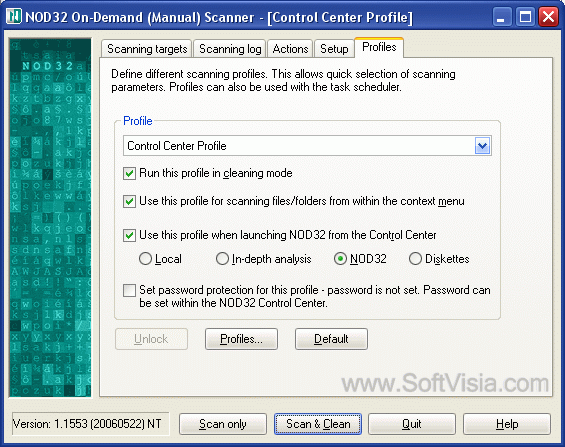The image size is (565, 447).
Task: Switch to the Scanning targets tab
Action: (x=147, y=49)
